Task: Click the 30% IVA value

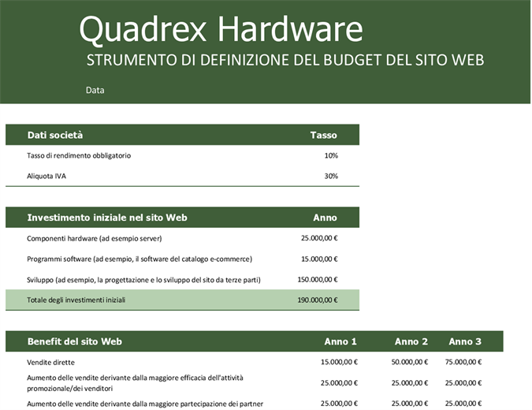Action: pyautogui.click(x=331, y=176)
